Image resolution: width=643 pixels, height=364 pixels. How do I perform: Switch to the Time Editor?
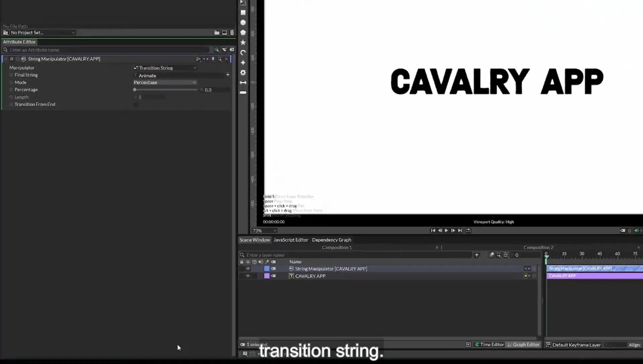[x=489, y=345]
